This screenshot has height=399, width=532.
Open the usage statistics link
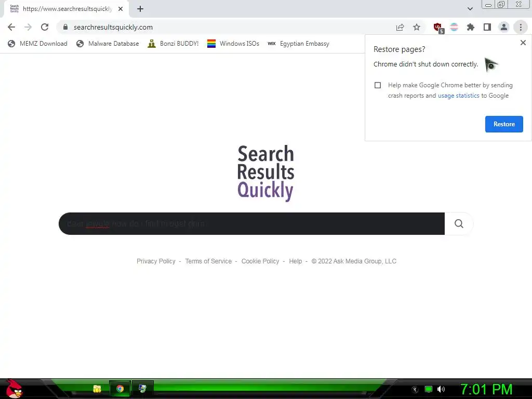[x=458, y=96]
